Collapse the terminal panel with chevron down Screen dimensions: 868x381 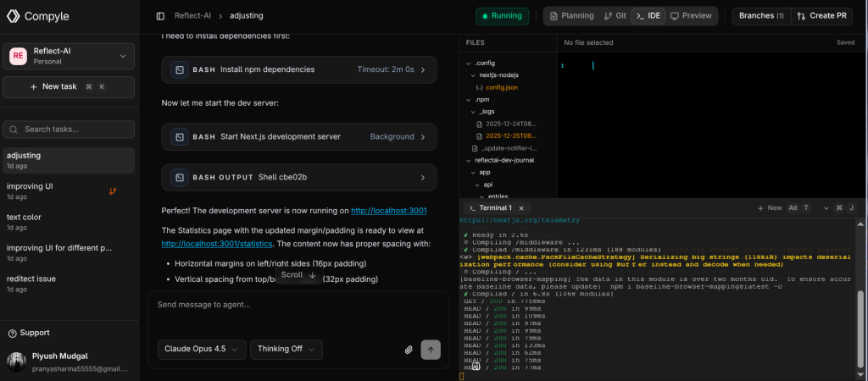click(826, 208)
